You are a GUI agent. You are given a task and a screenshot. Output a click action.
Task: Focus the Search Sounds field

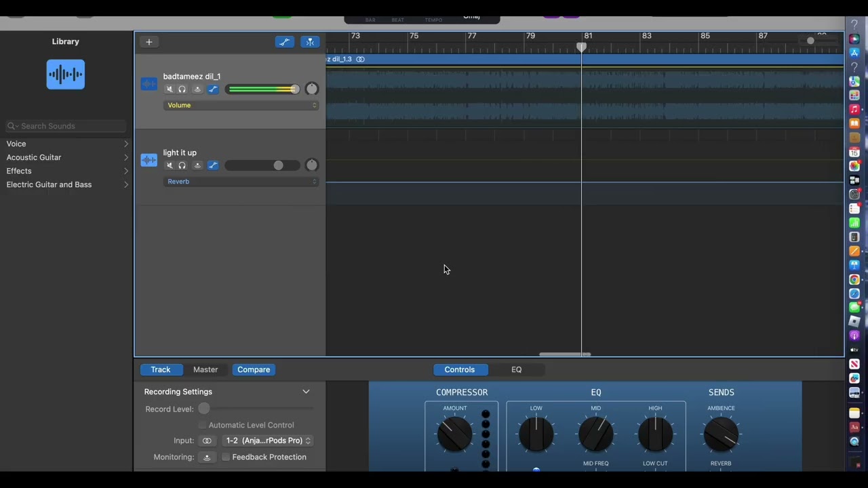[x=66, y=126]
